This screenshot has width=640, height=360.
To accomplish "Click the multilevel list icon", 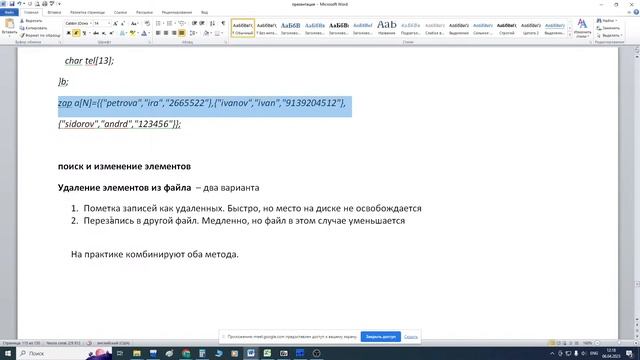I will (182, 23).
